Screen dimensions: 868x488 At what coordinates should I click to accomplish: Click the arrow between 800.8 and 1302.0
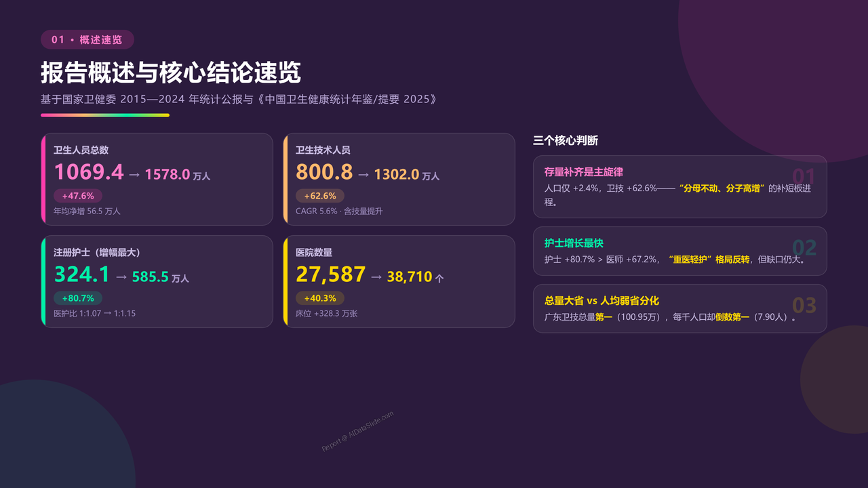pyautogui.click(x=363, y=175)
